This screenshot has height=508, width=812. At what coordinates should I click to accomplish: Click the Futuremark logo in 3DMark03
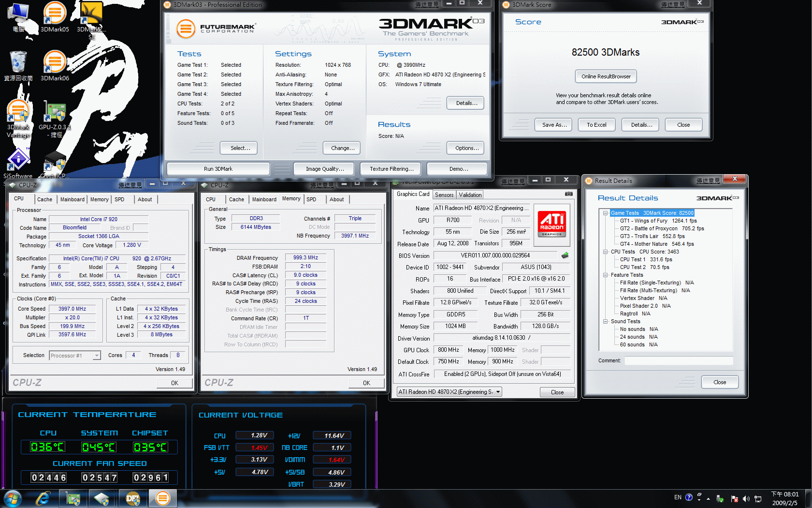[216, 29]
